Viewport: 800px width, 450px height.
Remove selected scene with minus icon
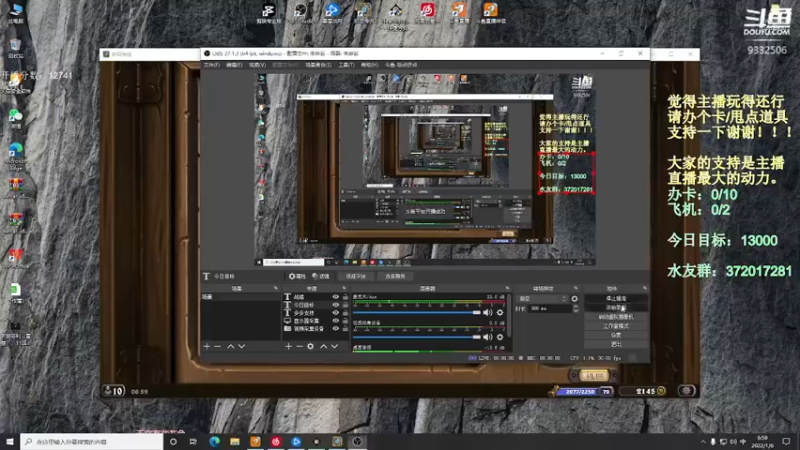point(218,346)
